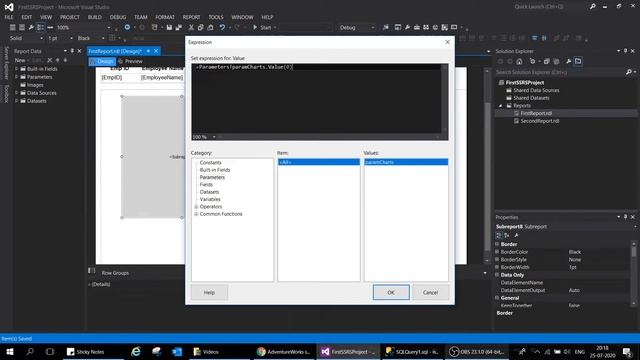640x360 pixels.
Task: Click the Alphabetical sort icon in Properties
Action: pyautogui.click(x=507, y=236)
